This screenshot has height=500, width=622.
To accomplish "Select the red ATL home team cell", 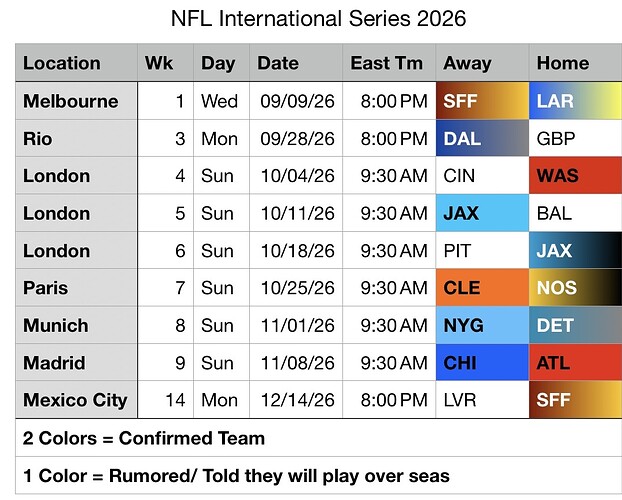I will click(x=575, y=363).
